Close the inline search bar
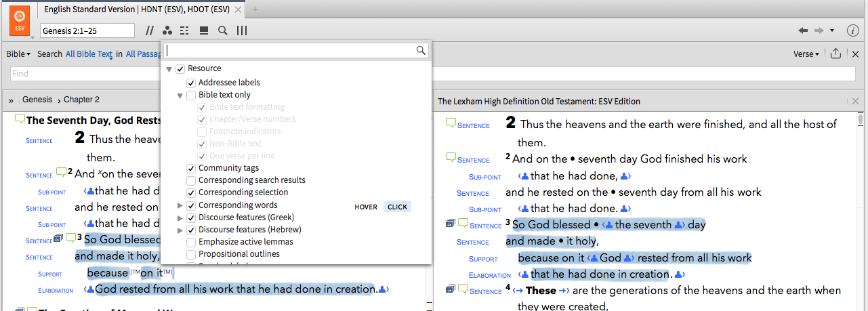 (x=856, y=54)
